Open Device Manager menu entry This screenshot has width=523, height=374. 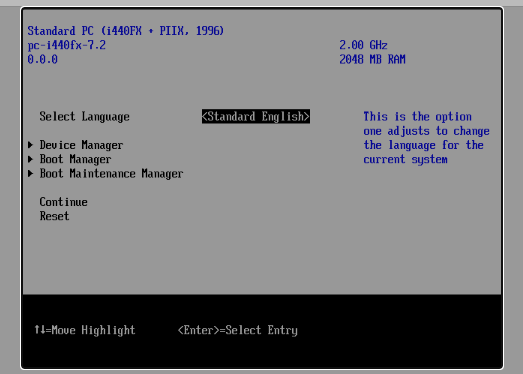[81, 145]
